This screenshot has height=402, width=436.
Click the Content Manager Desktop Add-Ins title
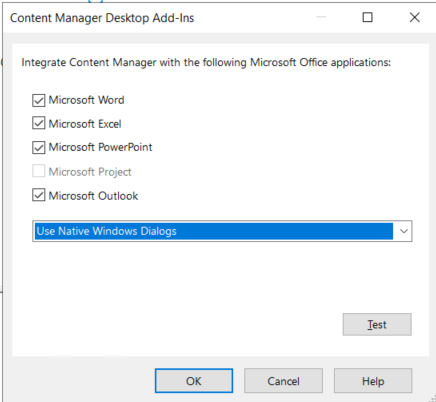[102, 18]
